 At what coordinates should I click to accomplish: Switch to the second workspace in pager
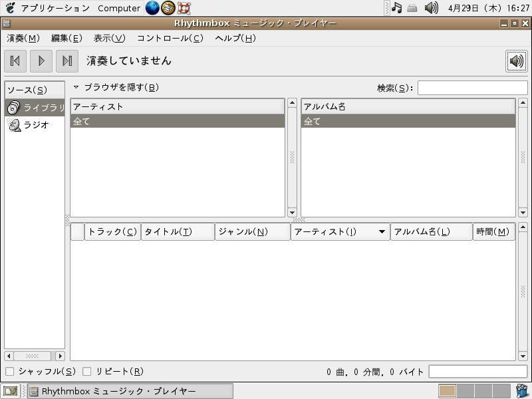[x=465, y=391]
